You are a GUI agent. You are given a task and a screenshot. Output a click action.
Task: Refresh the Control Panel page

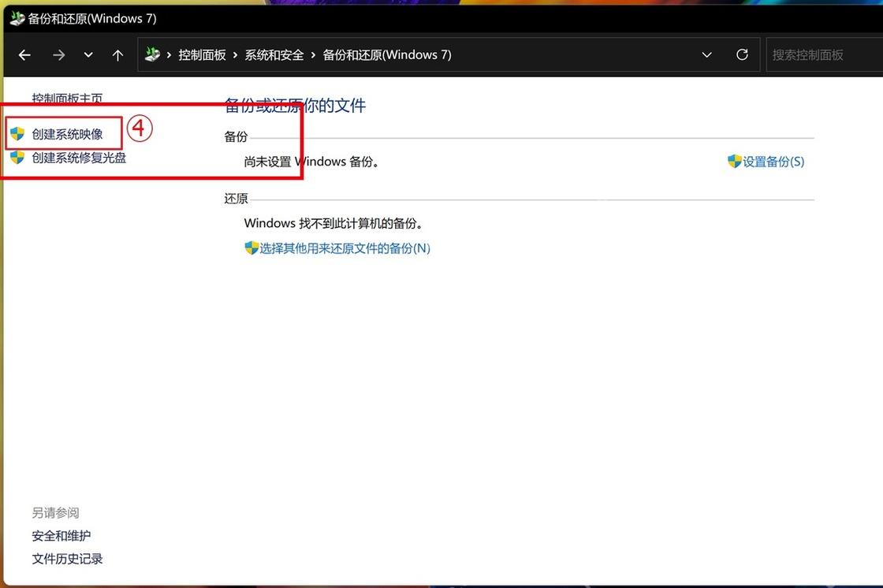(742, 54)
